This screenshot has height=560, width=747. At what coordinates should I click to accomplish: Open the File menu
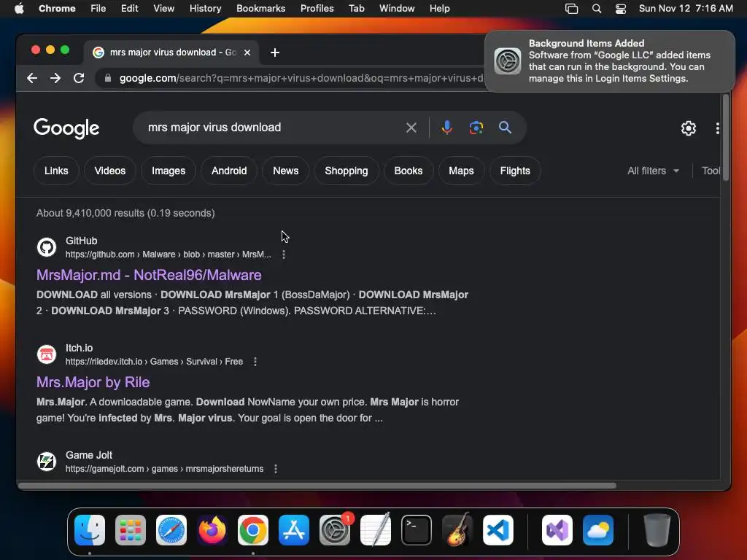(98, 9)
